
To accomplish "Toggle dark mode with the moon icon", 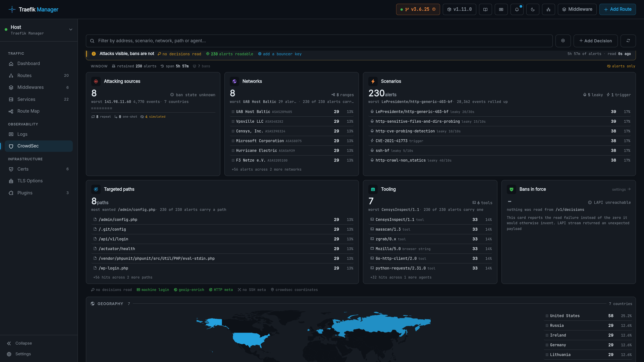I will coord(533,9).
